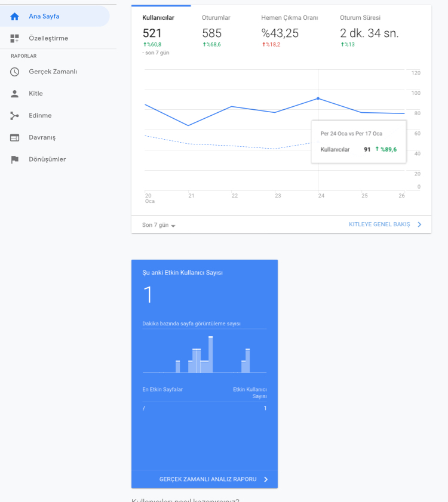Click the Ana Sayfa home icon
The image size is (448, 502).
(x=14, y=16)
